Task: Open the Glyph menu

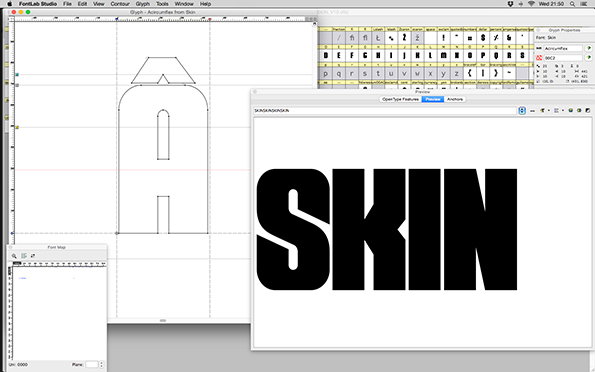Action: pos(143,4)
